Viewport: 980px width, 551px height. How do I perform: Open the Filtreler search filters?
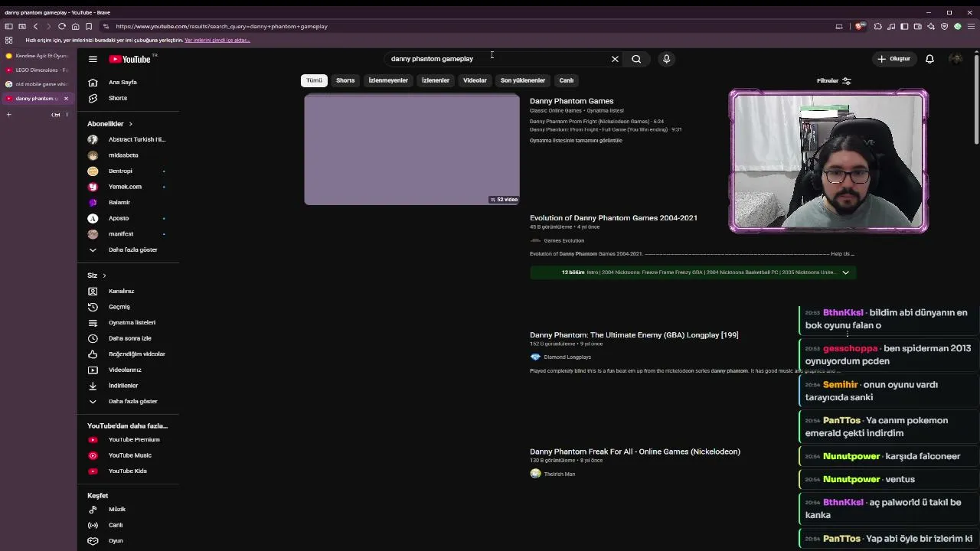(834, 80)
